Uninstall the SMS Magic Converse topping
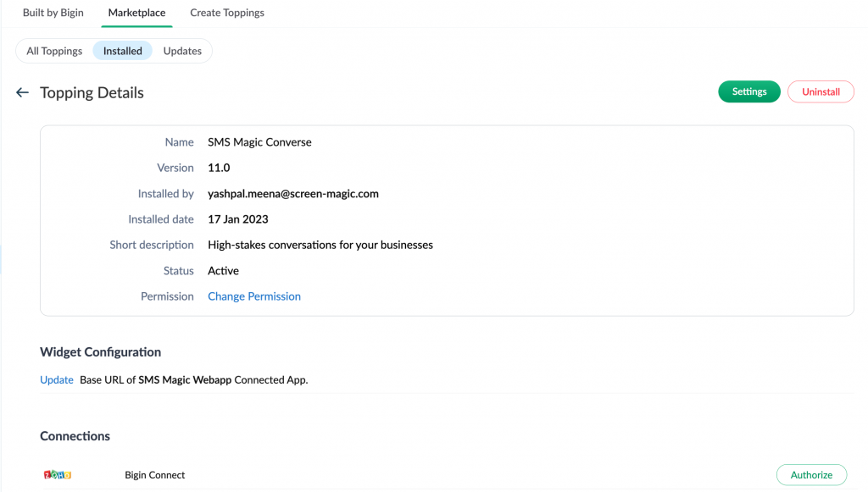868x492 pixels. click(x=821, y=91)
